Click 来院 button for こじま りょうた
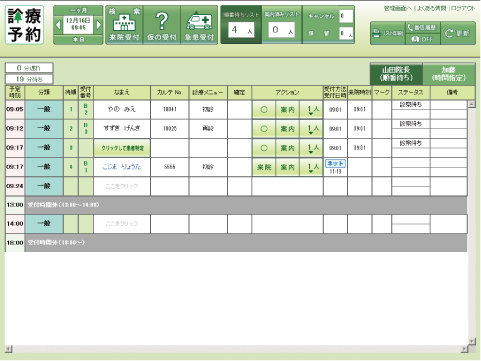This screenshot has width=481, height=361. click(264, 167)
